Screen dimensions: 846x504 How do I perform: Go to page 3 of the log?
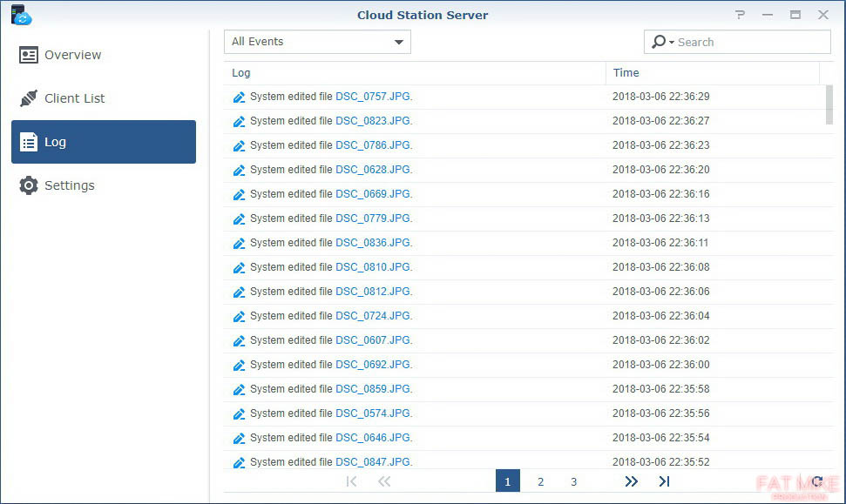pos(573,481)
